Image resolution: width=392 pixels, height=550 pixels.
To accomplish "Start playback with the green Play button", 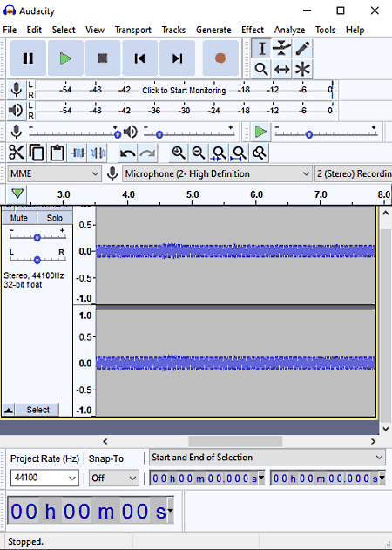I will click(65, 58).
